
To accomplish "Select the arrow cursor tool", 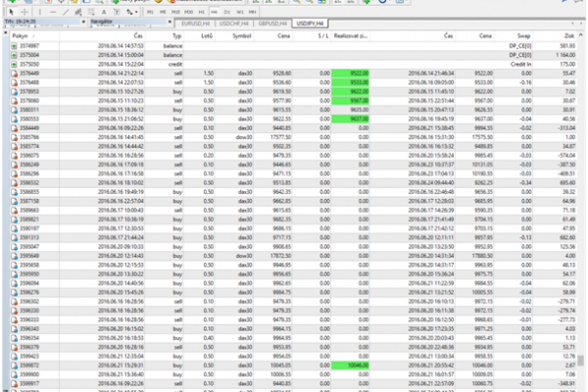I will click(x=11, y=12).
